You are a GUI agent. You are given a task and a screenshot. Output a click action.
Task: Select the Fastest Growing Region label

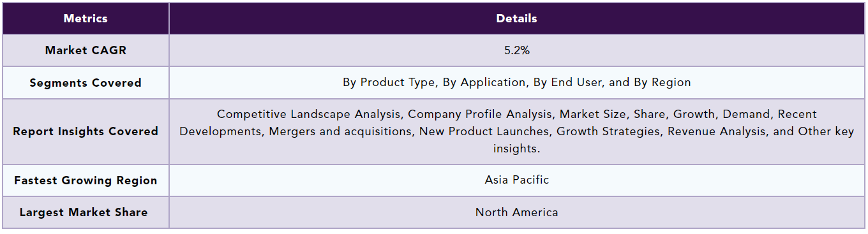coord(86,180)
